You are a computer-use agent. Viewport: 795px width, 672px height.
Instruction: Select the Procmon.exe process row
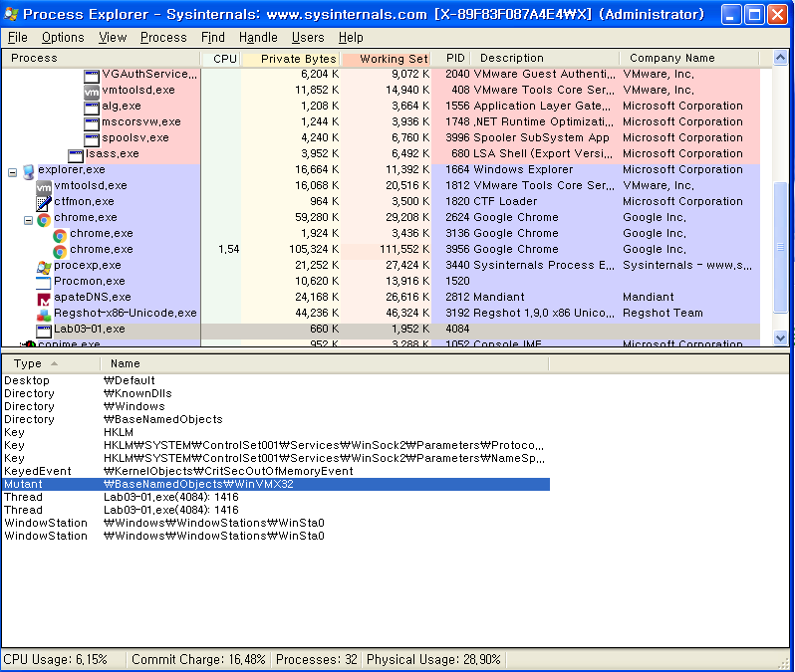click(381, 282)
